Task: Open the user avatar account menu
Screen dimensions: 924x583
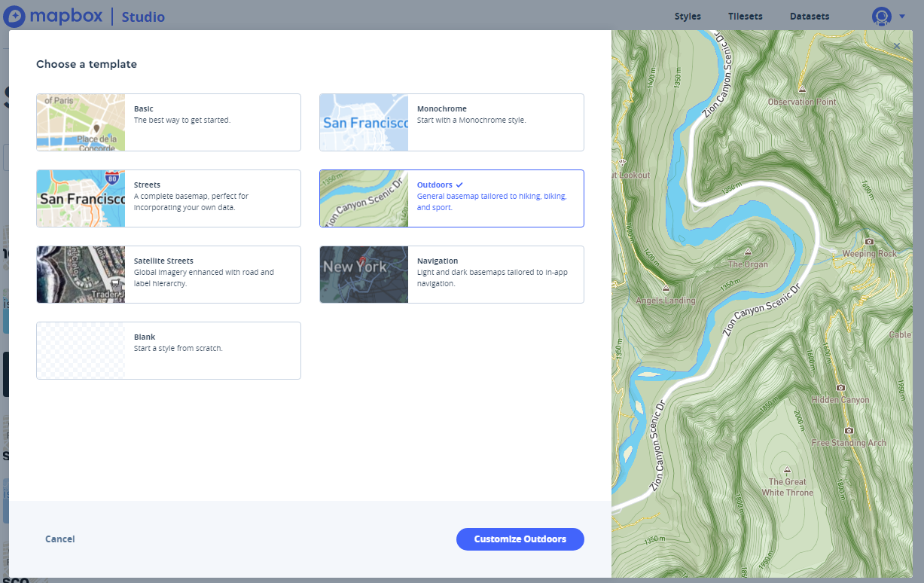Action: click(x=881, y=16)
